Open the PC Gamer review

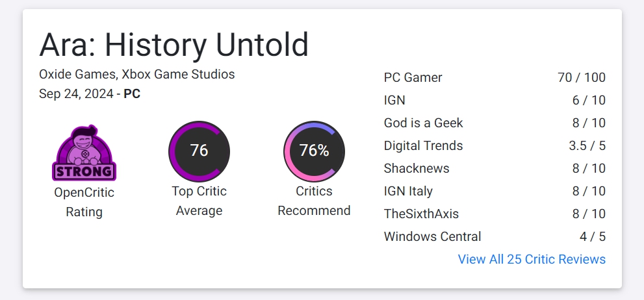tap(495, 77)
